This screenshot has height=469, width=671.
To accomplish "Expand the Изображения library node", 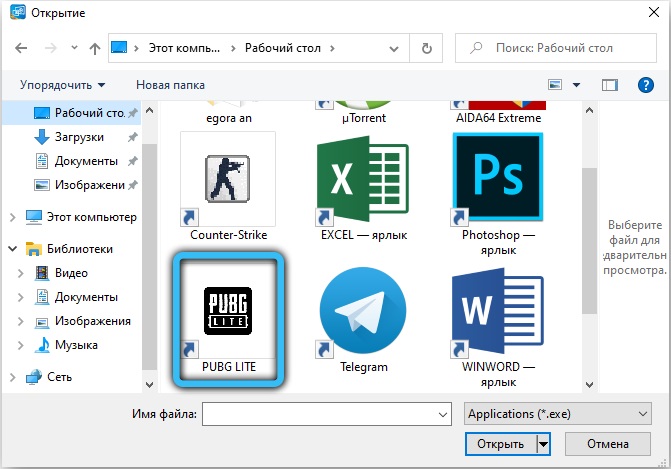I will click(21, 321).
